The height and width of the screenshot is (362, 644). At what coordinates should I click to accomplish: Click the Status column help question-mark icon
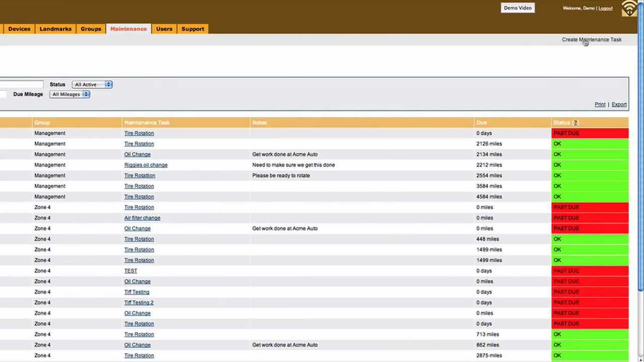pyautogui.click(x=576, y=123)
